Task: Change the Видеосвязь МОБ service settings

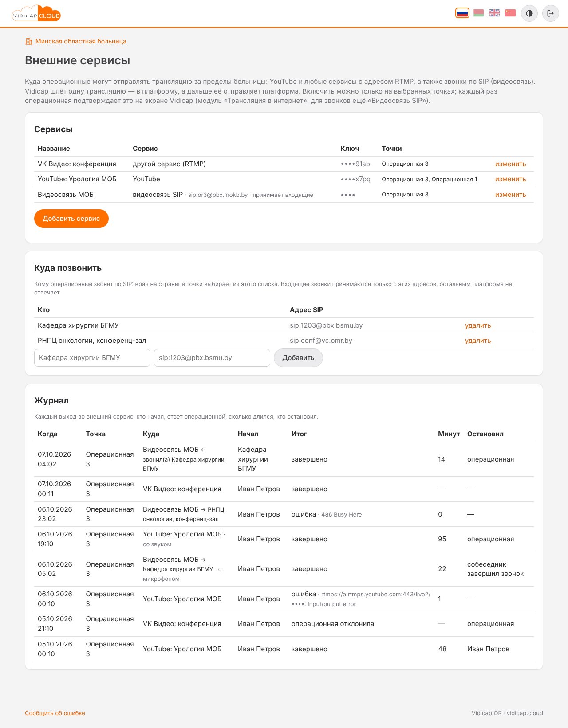Action: pyautogui.click(x=510, y=195)
